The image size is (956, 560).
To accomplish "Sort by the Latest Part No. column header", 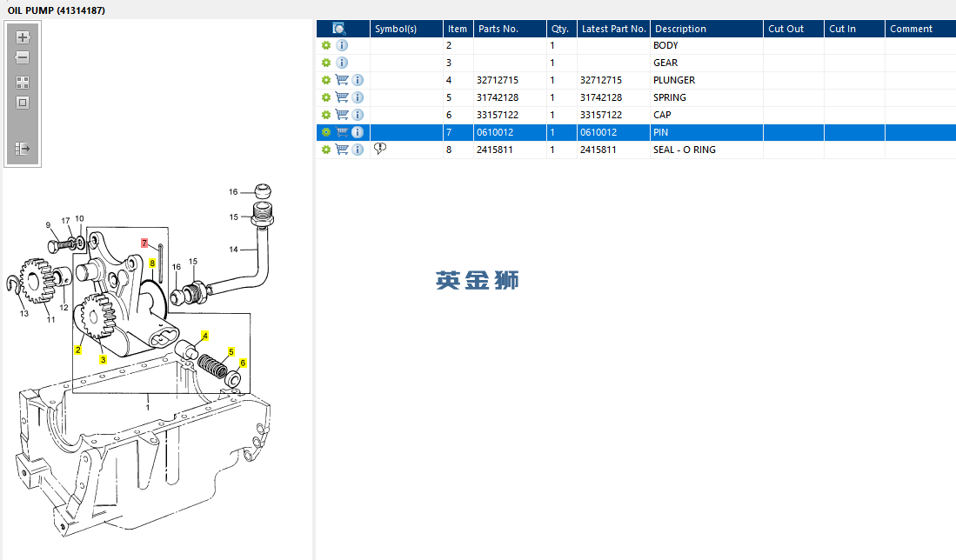I will (613, 29).
